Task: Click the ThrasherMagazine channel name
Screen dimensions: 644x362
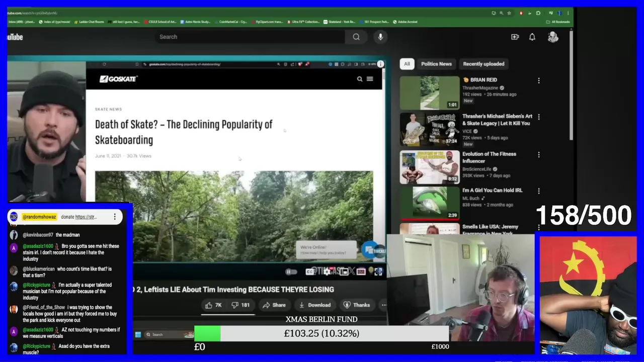Action: coord(480,88)
